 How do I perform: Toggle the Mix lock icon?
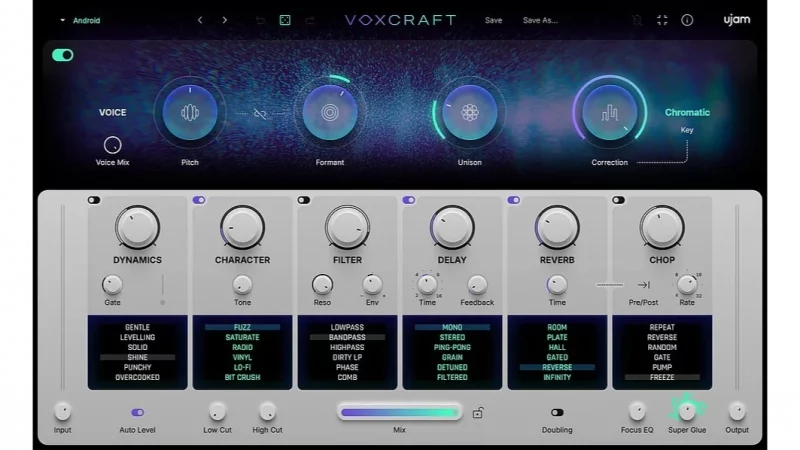(x=478, y=412)
